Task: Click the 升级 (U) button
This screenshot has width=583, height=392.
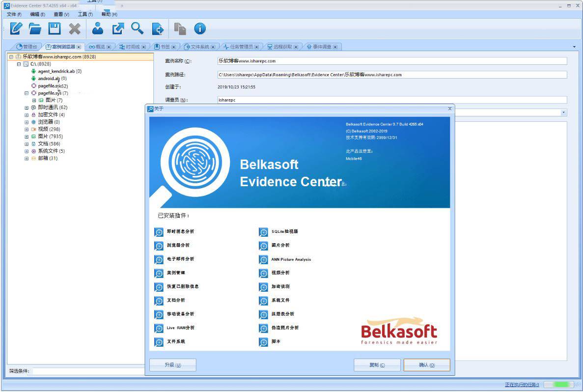Action: point(172,365)
